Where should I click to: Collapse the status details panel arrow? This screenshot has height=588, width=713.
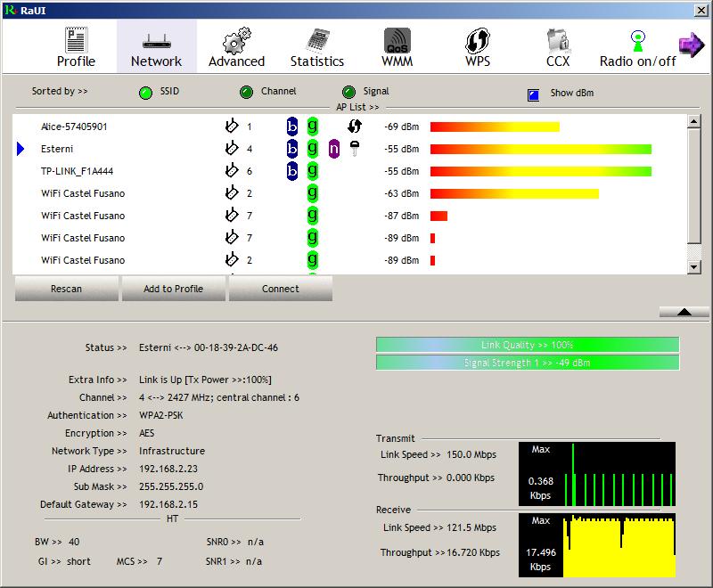point(684,311)
